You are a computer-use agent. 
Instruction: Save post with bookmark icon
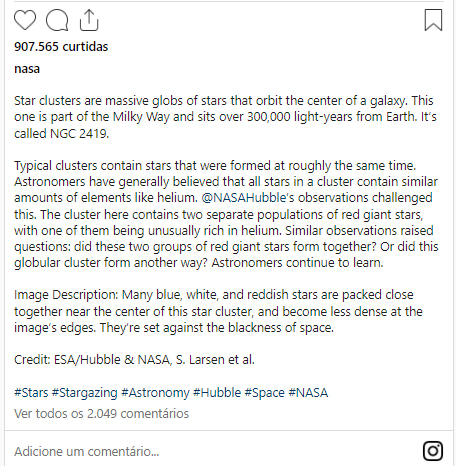[433, 20]
